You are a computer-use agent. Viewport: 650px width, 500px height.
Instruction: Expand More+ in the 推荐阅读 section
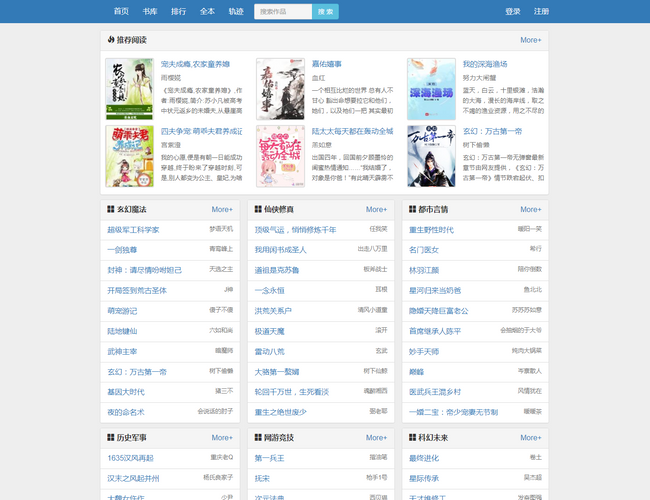[x=531, y=40]
